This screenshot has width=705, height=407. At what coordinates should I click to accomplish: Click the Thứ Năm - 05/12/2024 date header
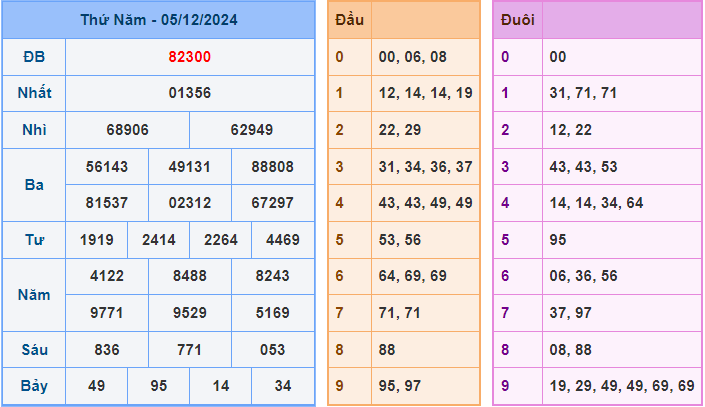tap(158, 20)
